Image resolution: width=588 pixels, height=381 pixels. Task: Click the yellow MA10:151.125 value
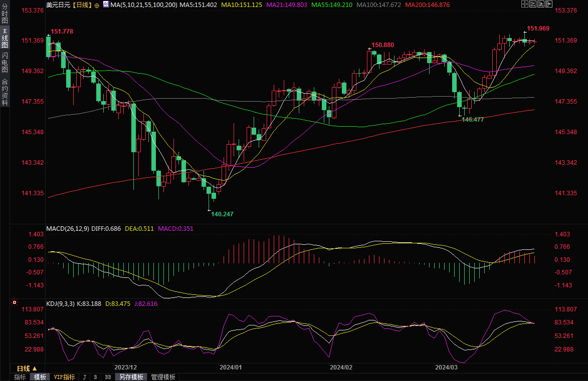(242, 5)
